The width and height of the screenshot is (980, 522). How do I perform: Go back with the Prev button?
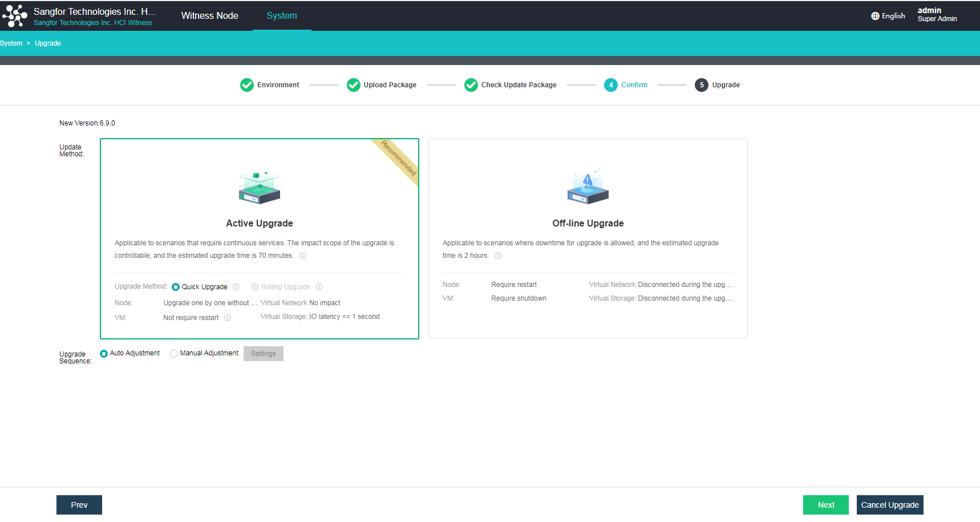79,505
